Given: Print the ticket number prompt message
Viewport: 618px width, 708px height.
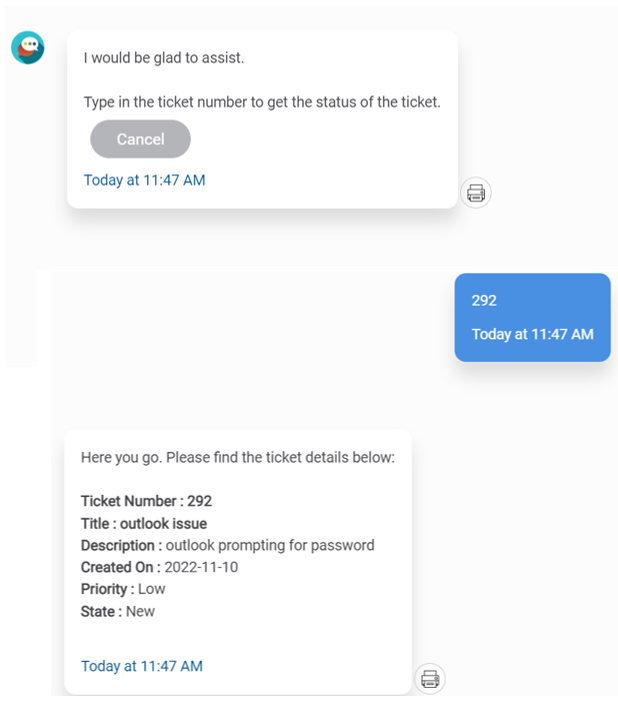Looking at the screenshot, I should point(476,193).
